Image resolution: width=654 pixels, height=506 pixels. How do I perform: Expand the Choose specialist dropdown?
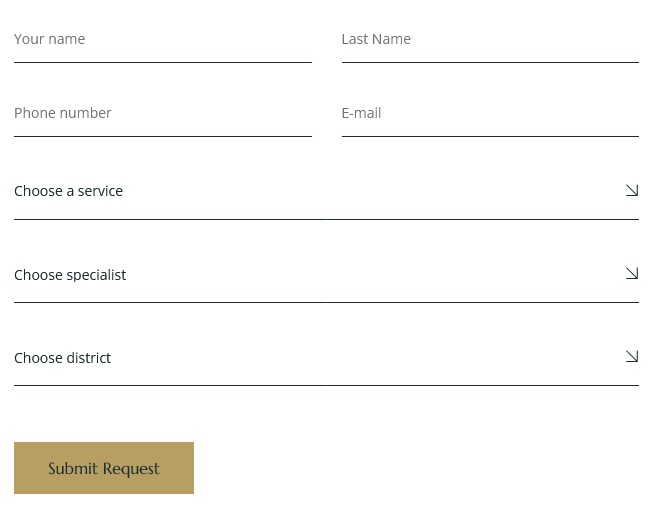pyautogui.click(x=326, y=275)
